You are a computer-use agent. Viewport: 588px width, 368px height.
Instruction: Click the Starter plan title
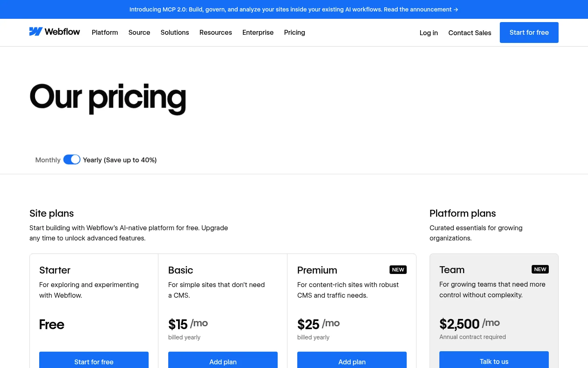[x=55, y=270]
